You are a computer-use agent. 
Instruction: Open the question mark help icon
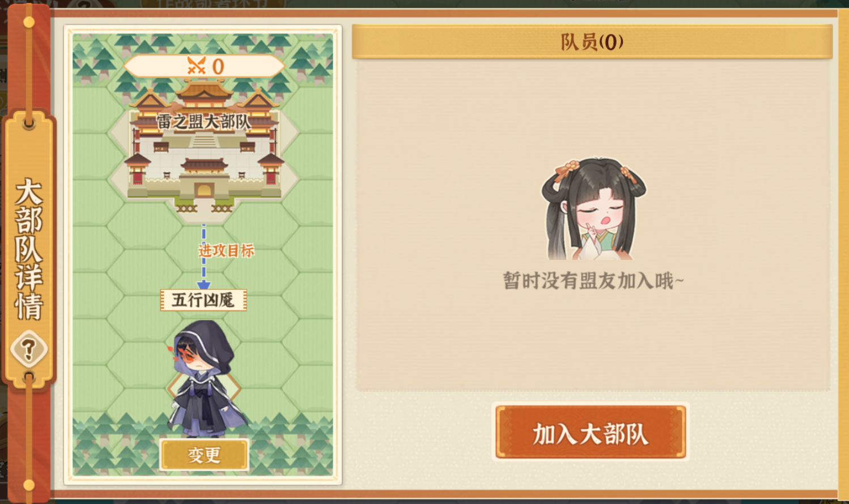(28, 349)
